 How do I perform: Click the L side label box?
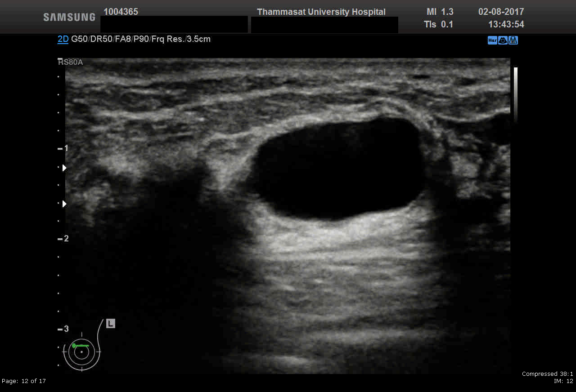111,323
